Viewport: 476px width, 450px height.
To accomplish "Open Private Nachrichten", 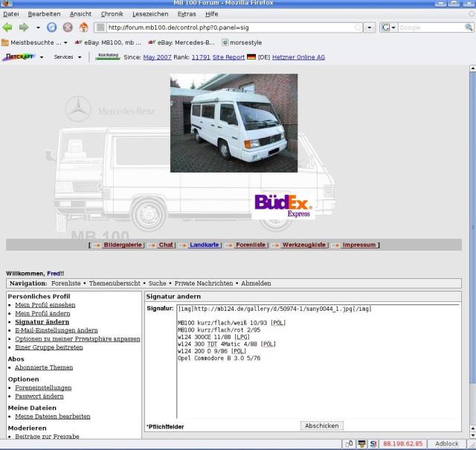I will point(204,283).
